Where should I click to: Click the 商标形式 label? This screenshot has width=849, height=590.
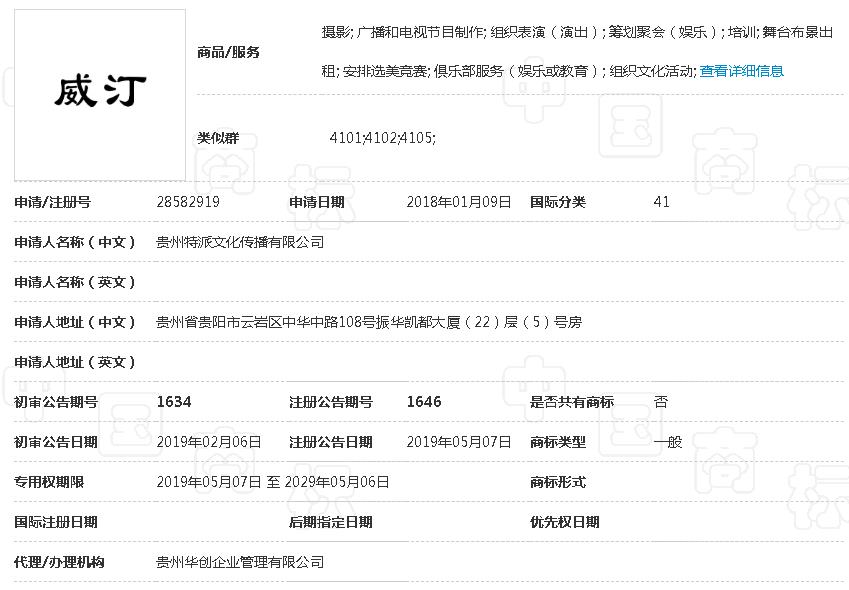558,482
